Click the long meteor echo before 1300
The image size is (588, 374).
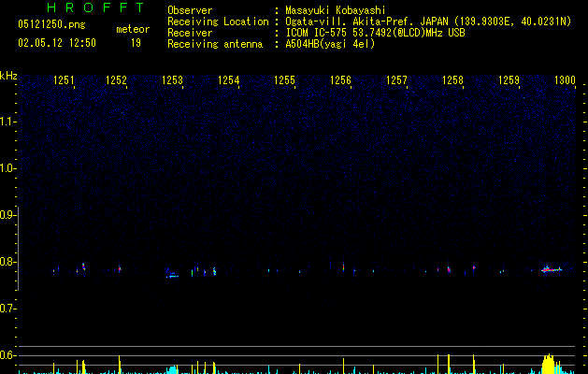(x=552, y=269)
